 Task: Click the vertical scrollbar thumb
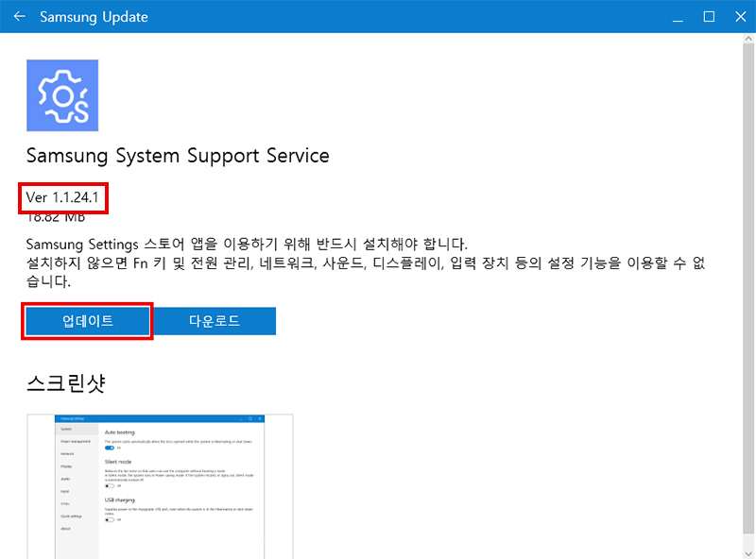pos(748,289)
